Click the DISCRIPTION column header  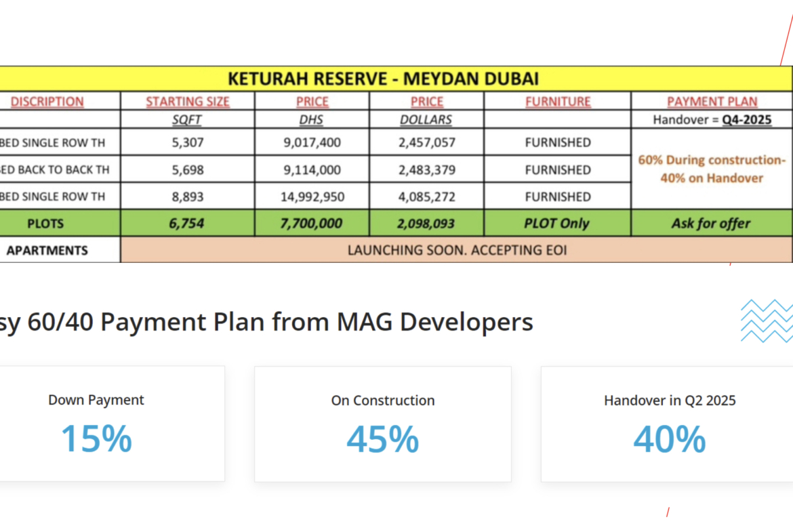(47, 102)
